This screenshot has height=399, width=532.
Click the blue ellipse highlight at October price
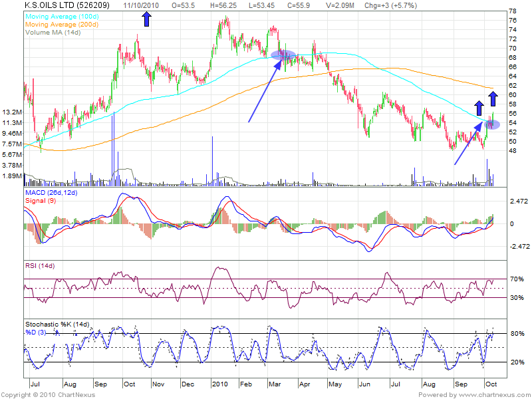click(492, 124)
